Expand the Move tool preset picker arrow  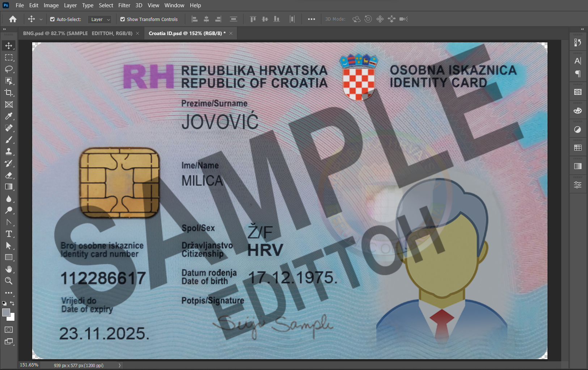[41, 20]
